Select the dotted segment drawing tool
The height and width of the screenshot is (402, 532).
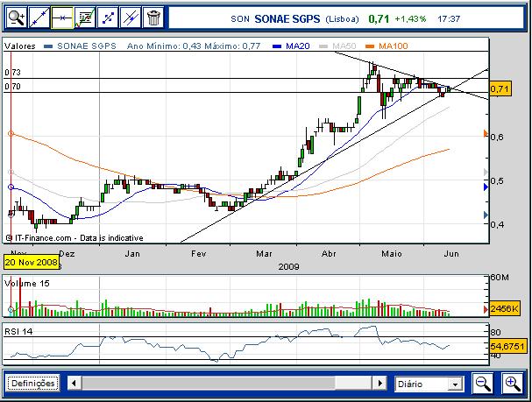[x=108, y=18]
